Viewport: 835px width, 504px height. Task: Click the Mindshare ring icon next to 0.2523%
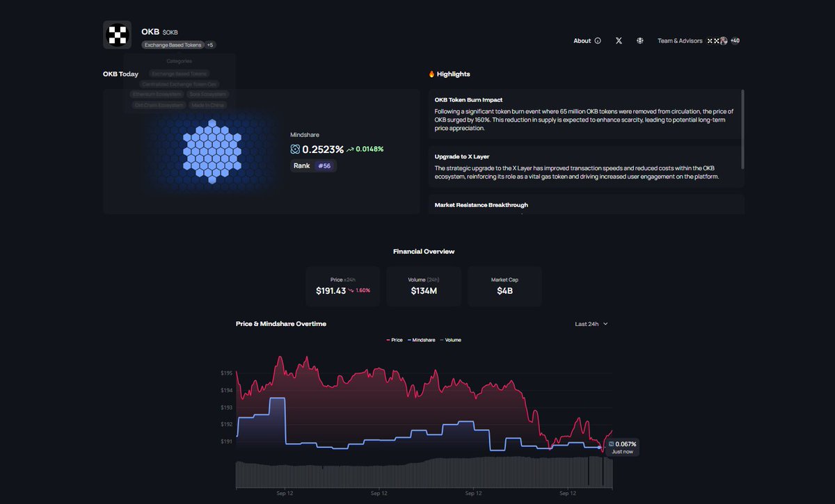click(x=295, y=149)
